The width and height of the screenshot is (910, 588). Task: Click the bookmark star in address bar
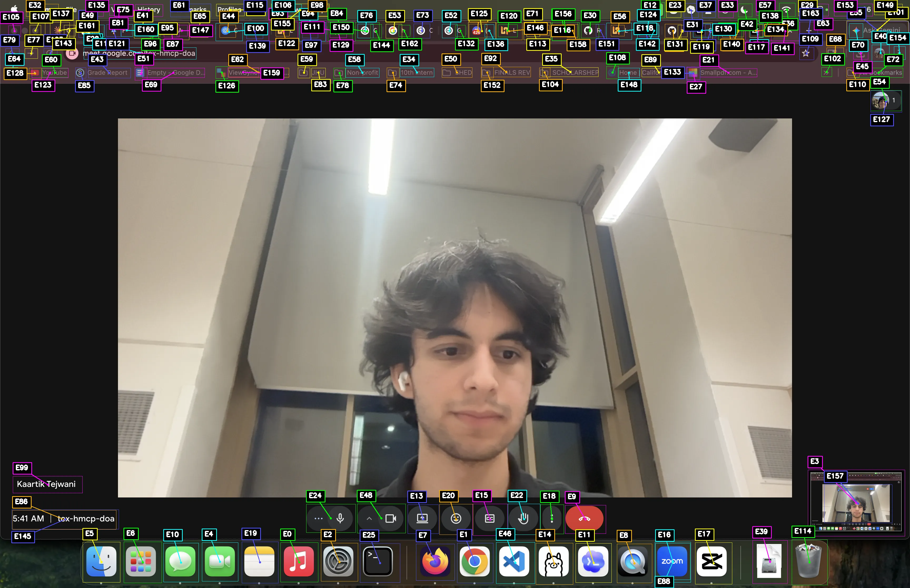tap(806, 53)
